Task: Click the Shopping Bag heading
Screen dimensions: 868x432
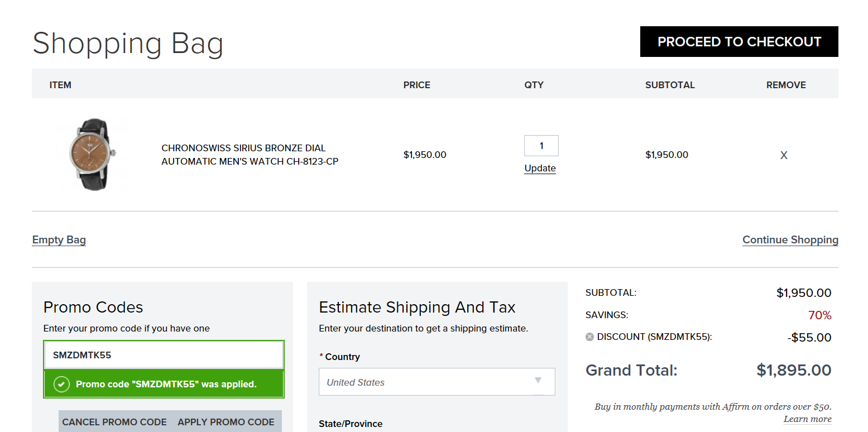Action: point(128,44)
